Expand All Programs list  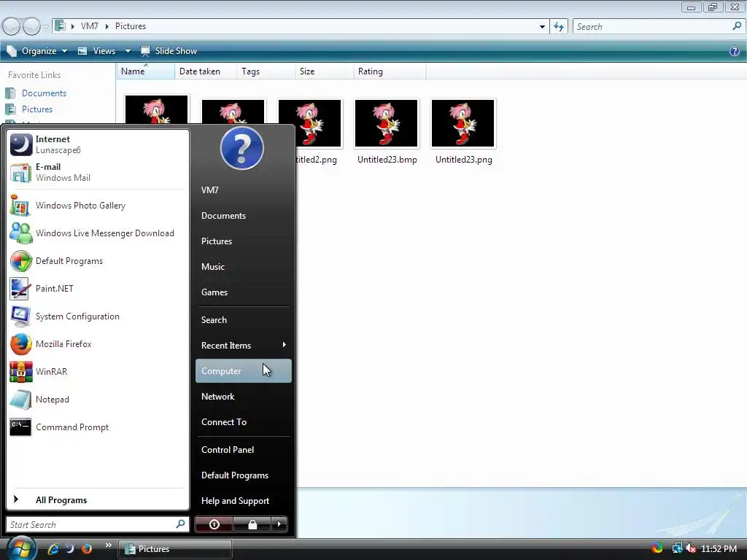coord(97,499)
